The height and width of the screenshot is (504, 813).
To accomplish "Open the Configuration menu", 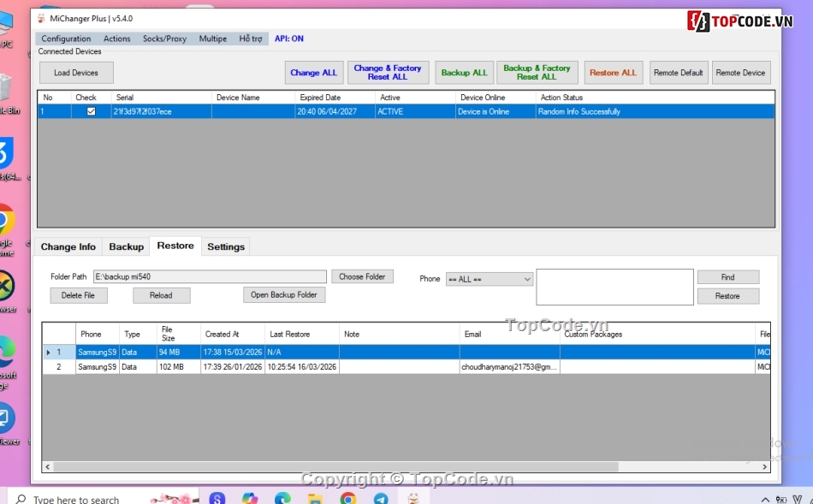I will point(66,39).
